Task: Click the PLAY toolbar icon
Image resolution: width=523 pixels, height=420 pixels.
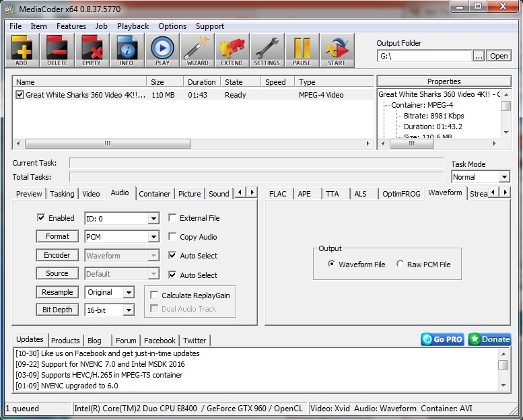Action: [162, 50]
